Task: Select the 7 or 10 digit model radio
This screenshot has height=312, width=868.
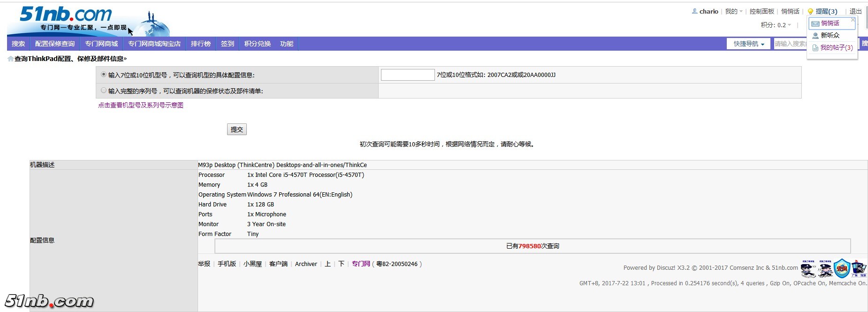Action: [x=104, y=75]
